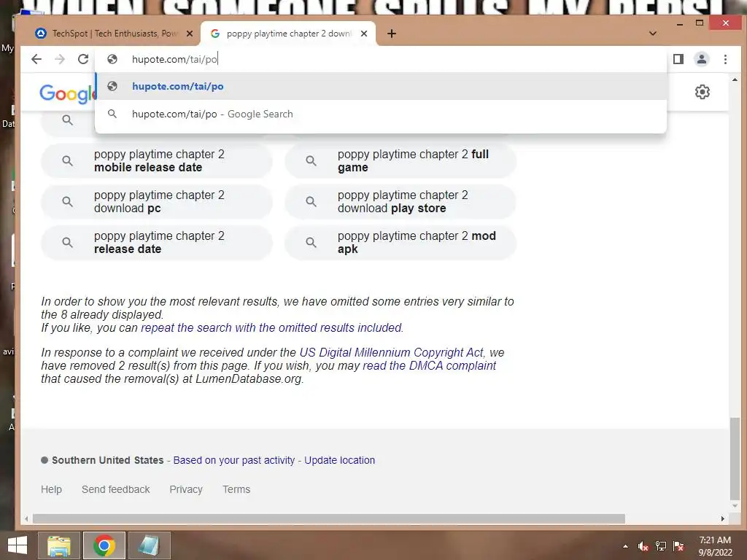Repeat the search with omitted results included
Image resolution: width=747 pixels, height=560 pixels.
[272, 327]
